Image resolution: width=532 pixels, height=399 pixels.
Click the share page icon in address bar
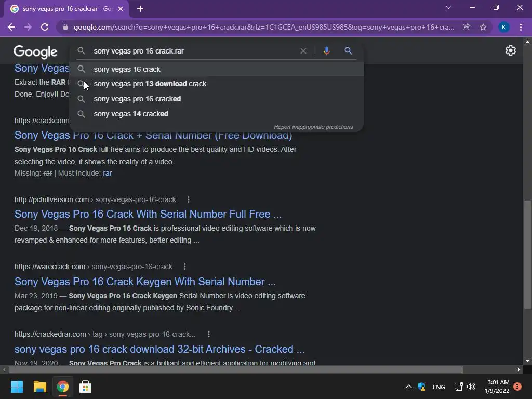[467, 27]
